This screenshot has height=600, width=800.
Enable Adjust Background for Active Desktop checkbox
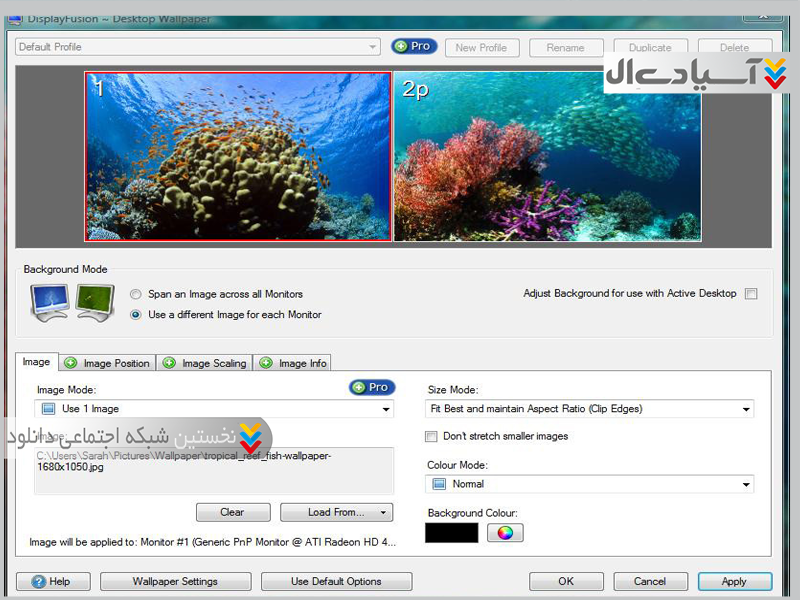coord(751,294)
